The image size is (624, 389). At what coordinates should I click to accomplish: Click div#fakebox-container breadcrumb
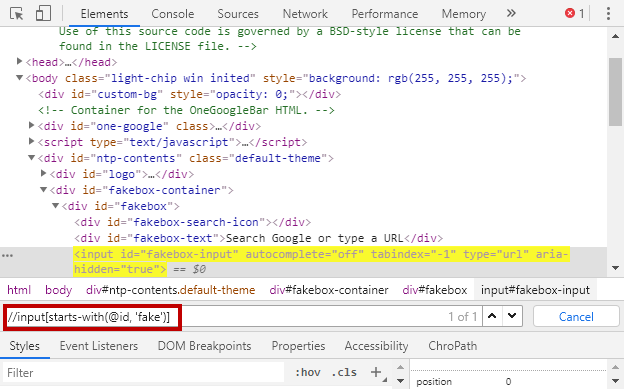[329, 290]
